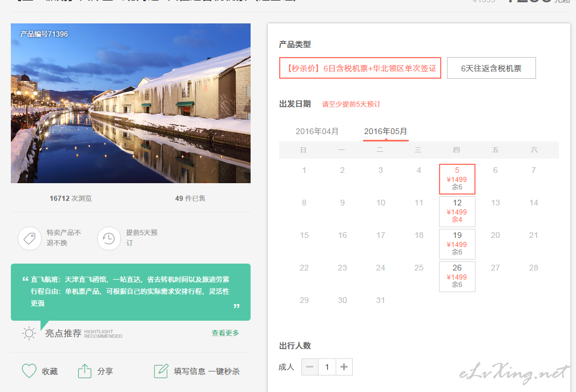Click the heart favorite (收藏) icon
This screenshot has height=392, width=576.
click(x=29, y=371)
